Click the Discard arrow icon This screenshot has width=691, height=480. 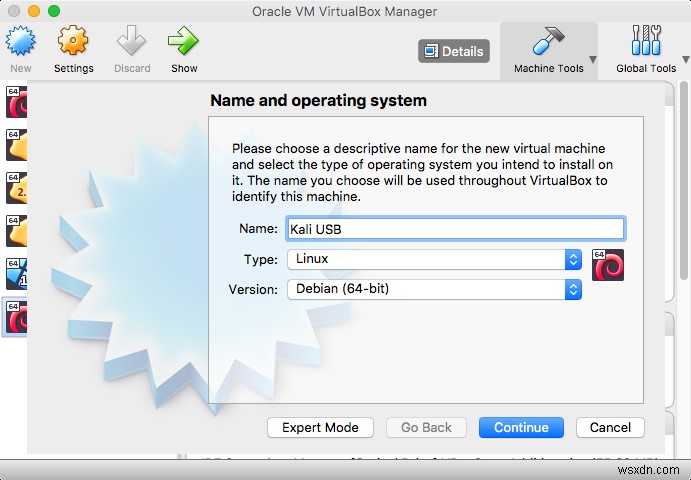coord(131,41)
